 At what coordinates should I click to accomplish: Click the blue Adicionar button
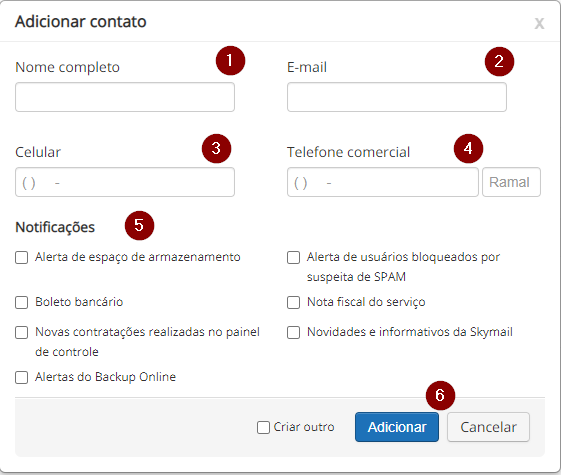pos(397,427)
